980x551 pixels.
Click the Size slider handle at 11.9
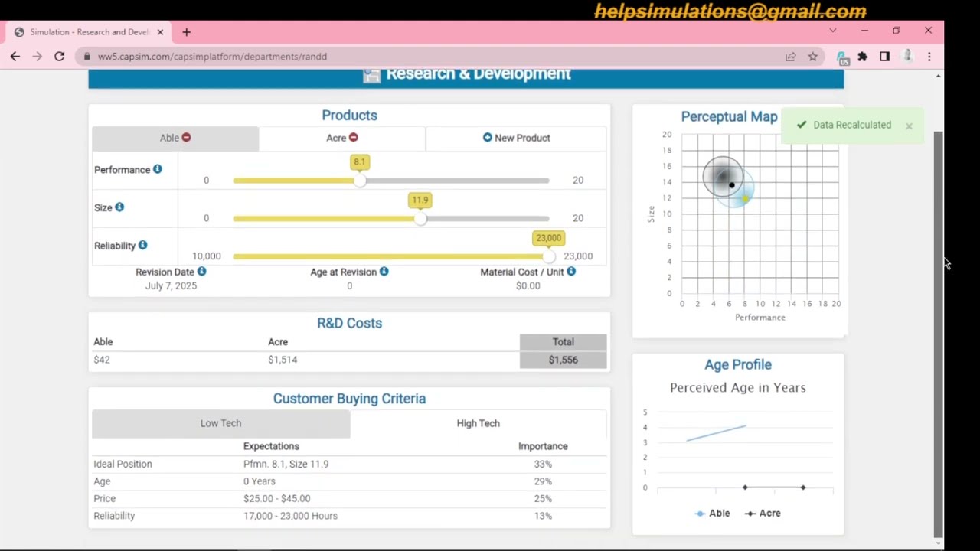click(420, 219)
